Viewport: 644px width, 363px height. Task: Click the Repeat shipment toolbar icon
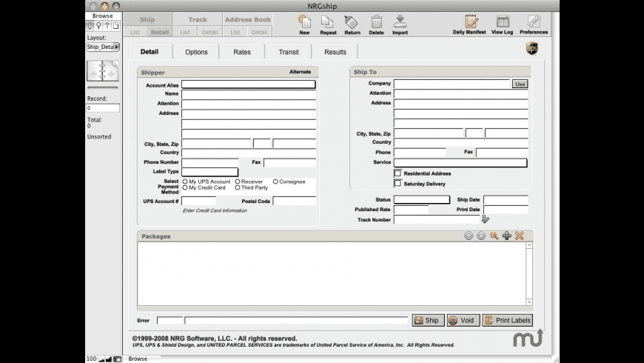pos(328,22)
